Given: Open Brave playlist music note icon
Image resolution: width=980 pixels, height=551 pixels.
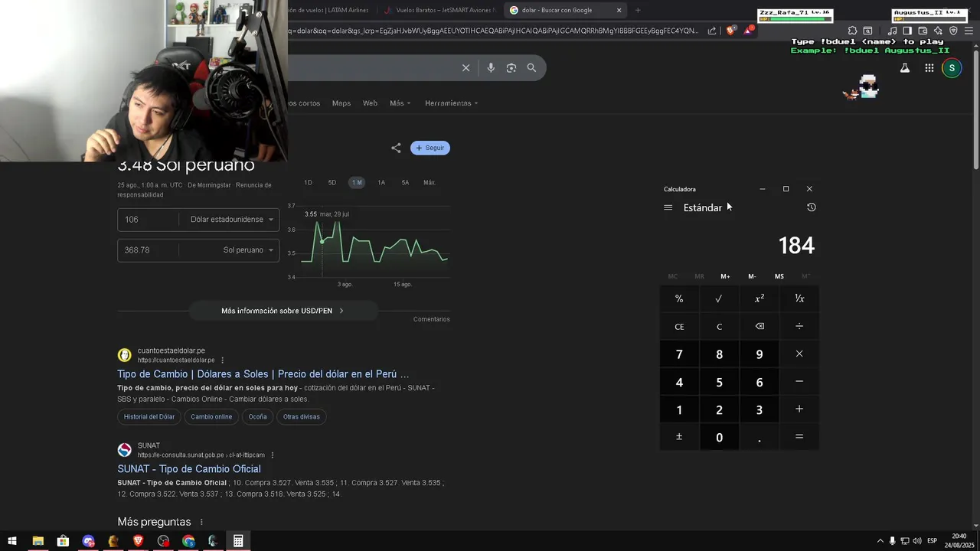Looking at the screenshot, I should [892, 31].
